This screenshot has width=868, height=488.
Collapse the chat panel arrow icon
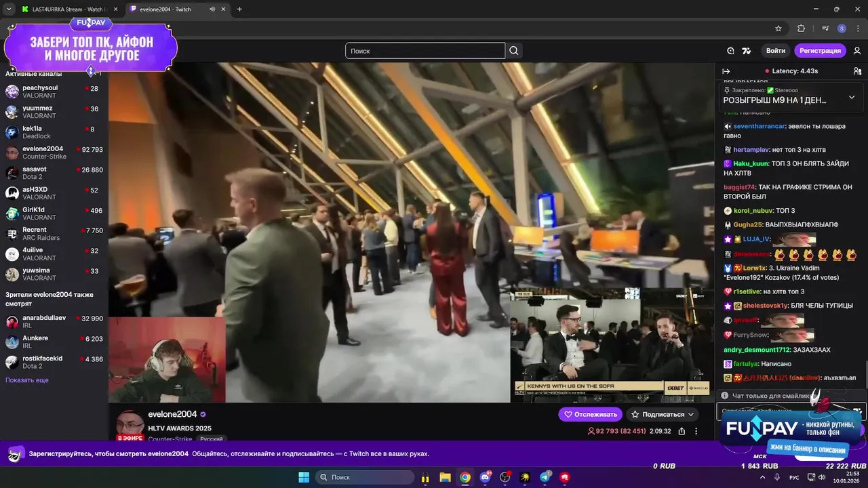tap(726, 71)
